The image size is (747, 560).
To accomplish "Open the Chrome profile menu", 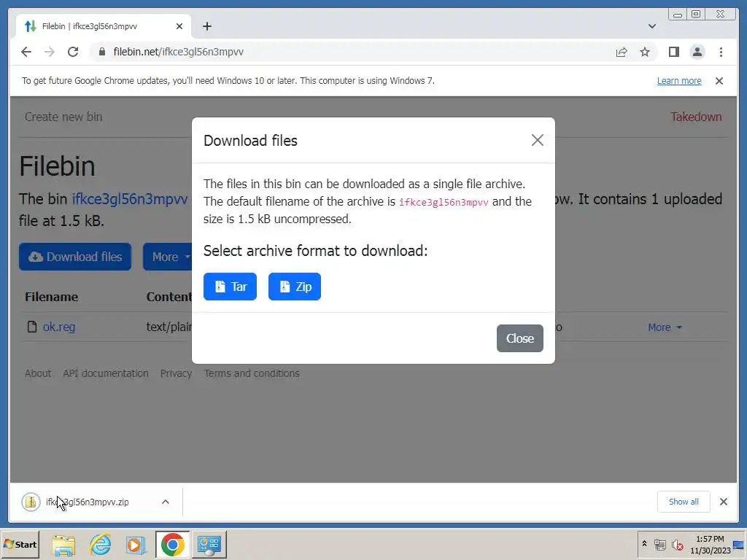I will [697, 52].
